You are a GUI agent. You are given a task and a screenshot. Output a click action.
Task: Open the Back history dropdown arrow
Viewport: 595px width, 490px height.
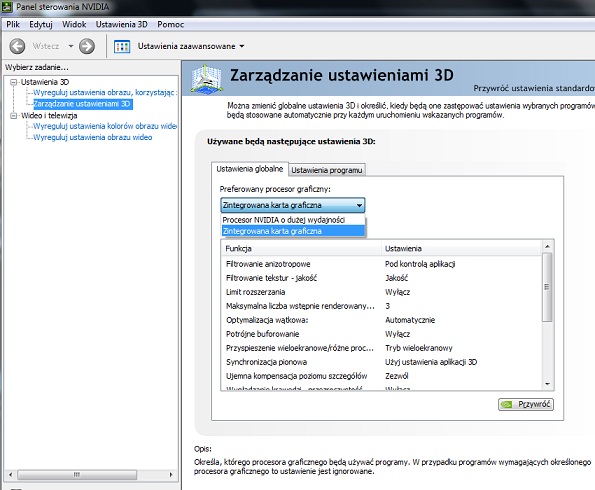(x=71, y=46)
